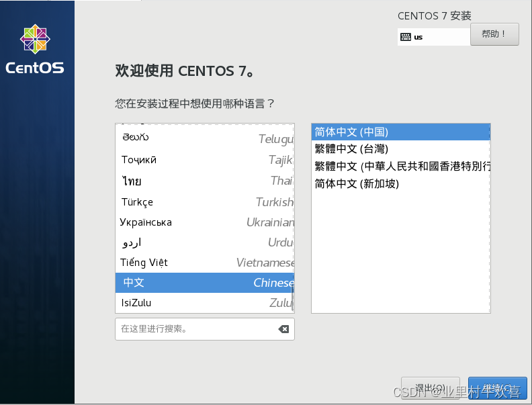Choose 繁體中文 Hong Kong locale
Viewport: 532px width, 405px height.
(401, 166)
